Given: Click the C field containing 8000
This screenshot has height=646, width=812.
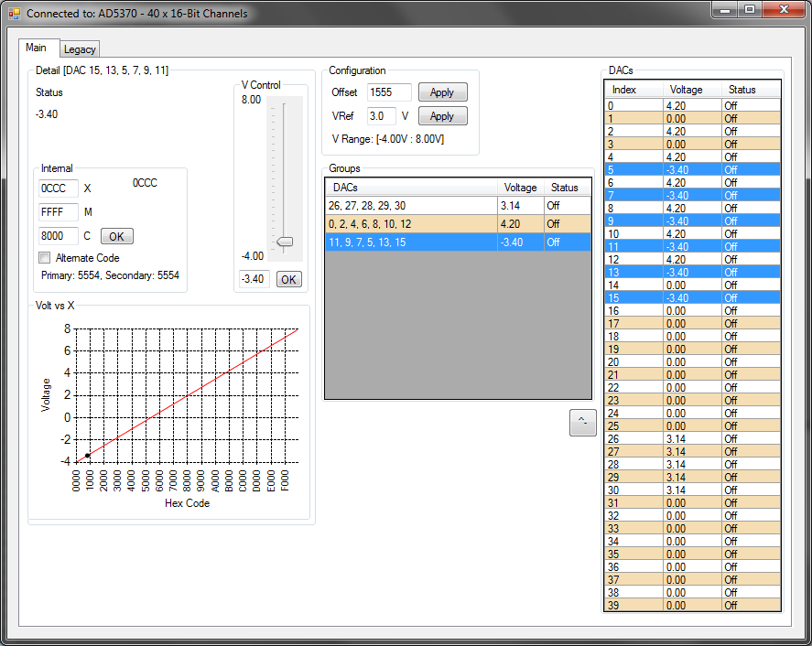Looking at the screenshot, I should coord(58,236).
